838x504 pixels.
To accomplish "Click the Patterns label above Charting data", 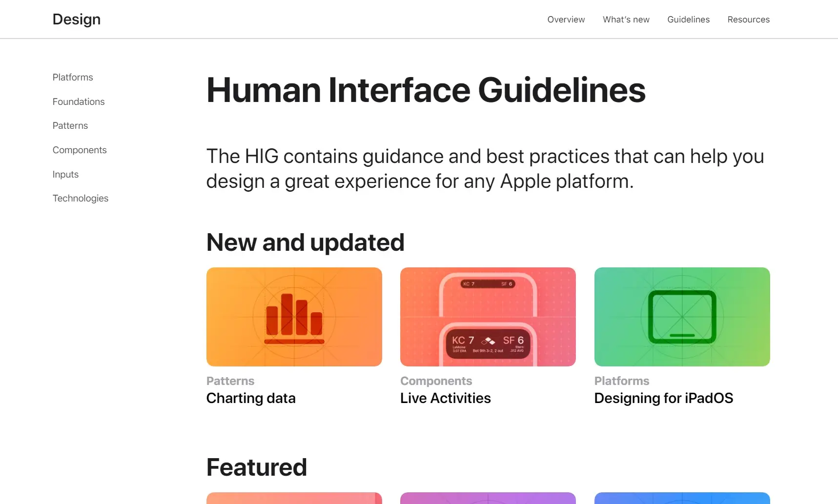I will (230, 381).
